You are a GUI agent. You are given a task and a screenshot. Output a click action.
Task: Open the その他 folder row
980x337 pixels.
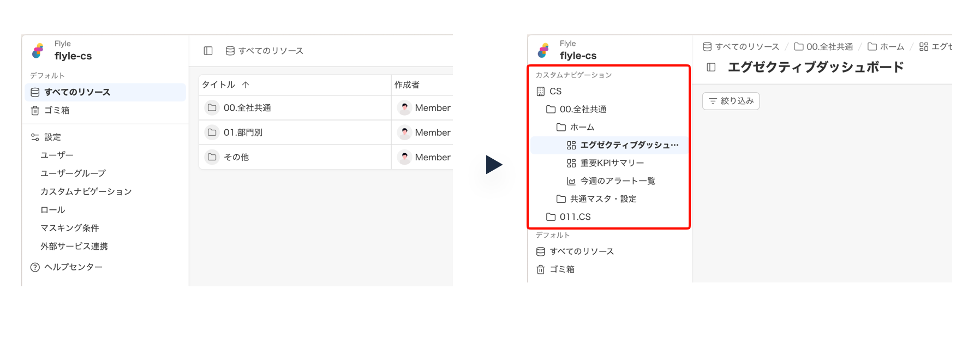236,157
